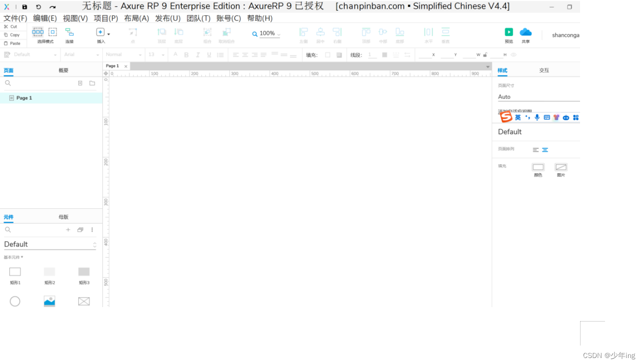
Task: Toggle bullet list formatting
Action: click(220, 55)
